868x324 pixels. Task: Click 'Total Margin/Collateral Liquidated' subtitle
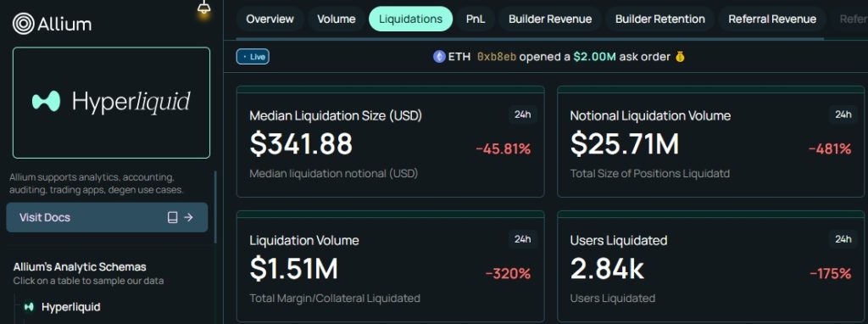[x=335, y=298]
